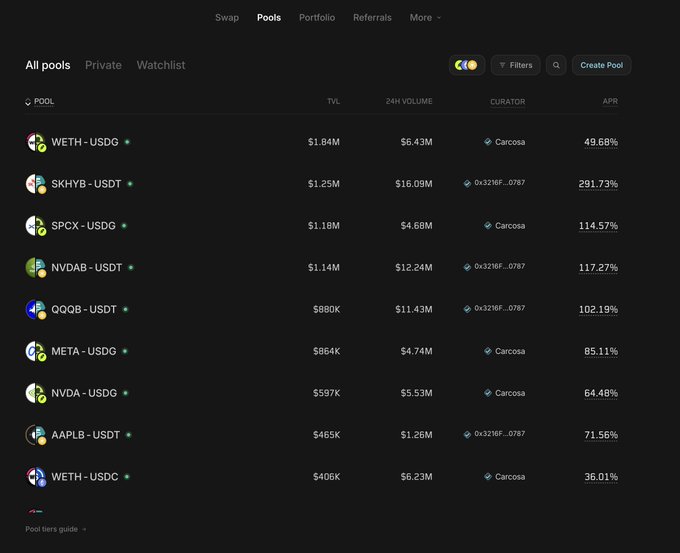Switch to the All pools tab

pos(48,65)
